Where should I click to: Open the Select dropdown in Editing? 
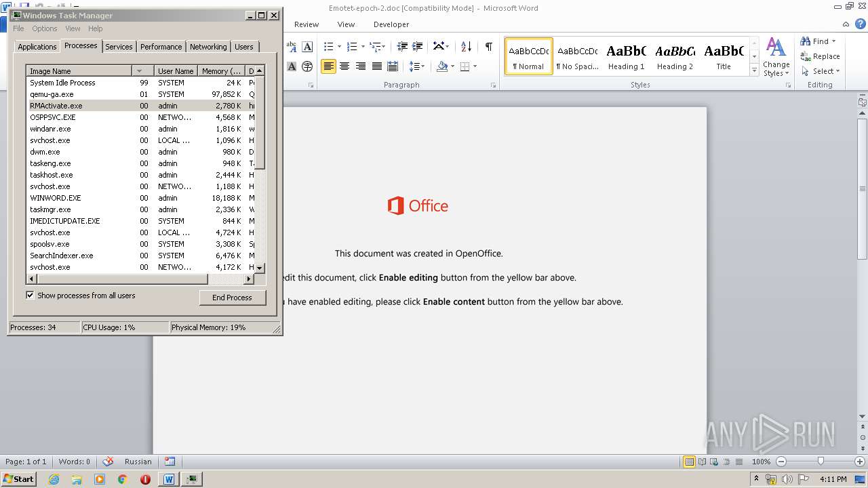[x=820, y=71]
